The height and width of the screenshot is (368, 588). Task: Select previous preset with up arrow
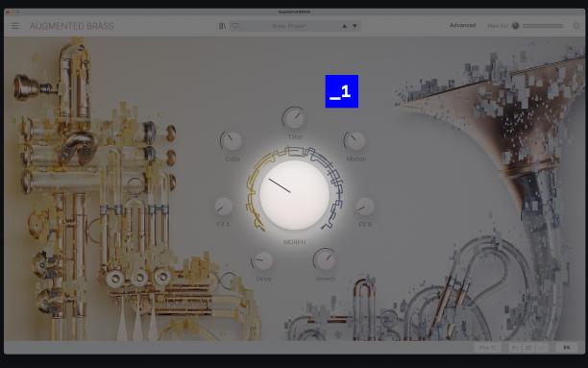[x=344, y=26]
